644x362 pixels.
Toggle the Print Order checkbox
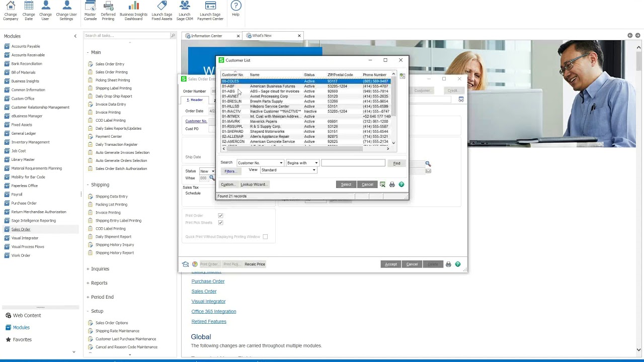220,216
